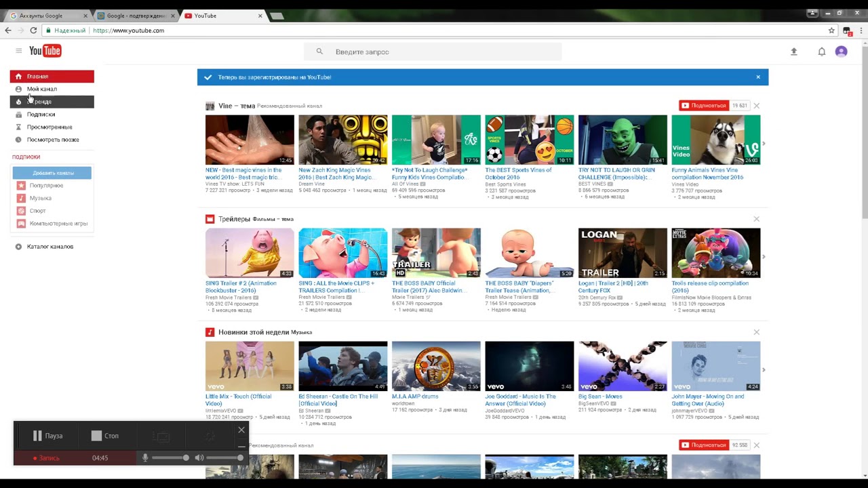Image resolution: width=868 pixels, height=488 pixels.
Task: Open Ed Sheeran Castle On The Hill title
Action: coord(338,400)
